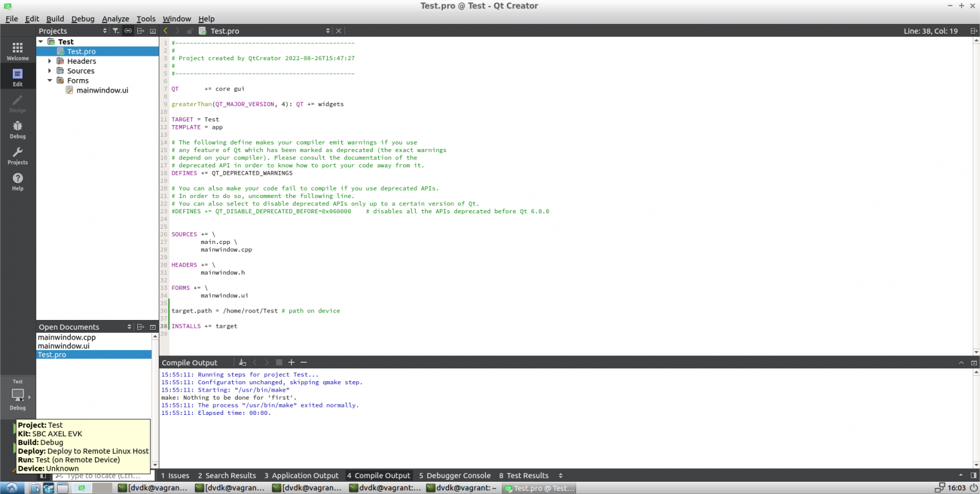
Task: Open the Welcome mode
Action: (x=17, y=51)
